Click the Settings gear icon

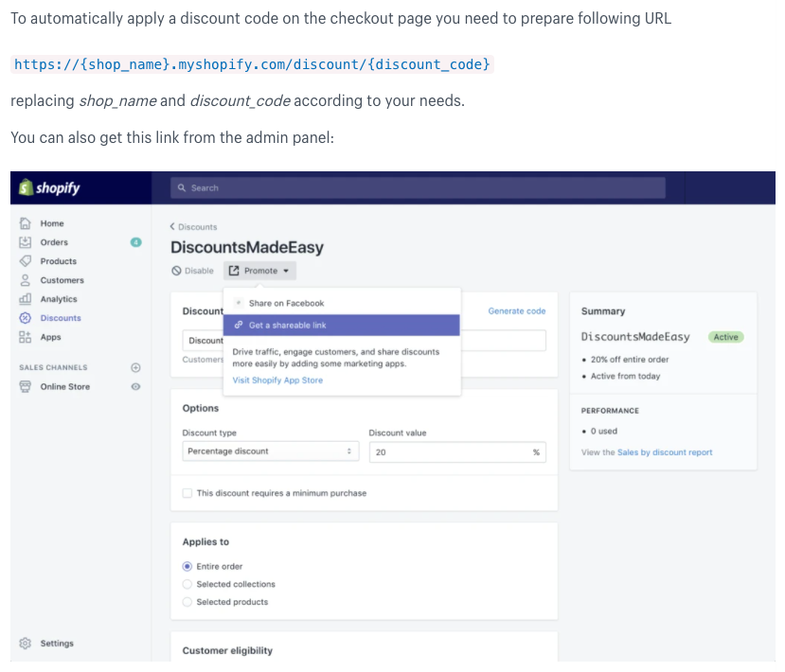(25, 643)
